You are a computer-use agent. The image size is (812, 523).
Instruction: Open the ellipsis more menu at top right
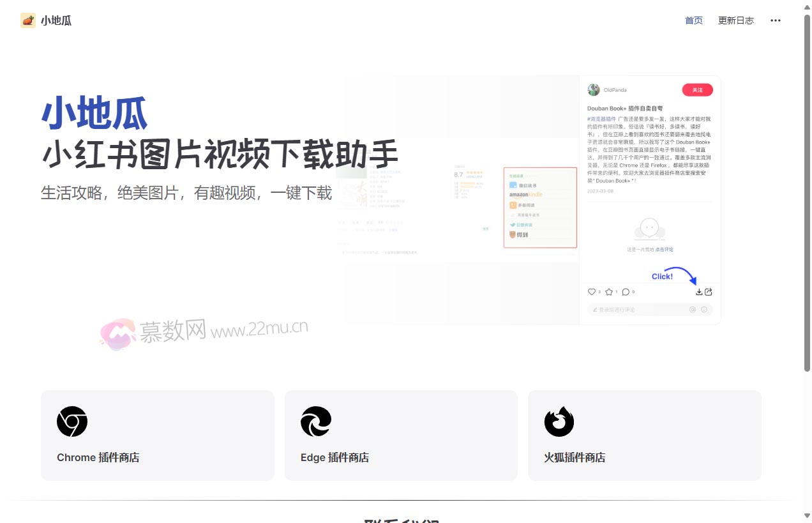click(776, 20)
